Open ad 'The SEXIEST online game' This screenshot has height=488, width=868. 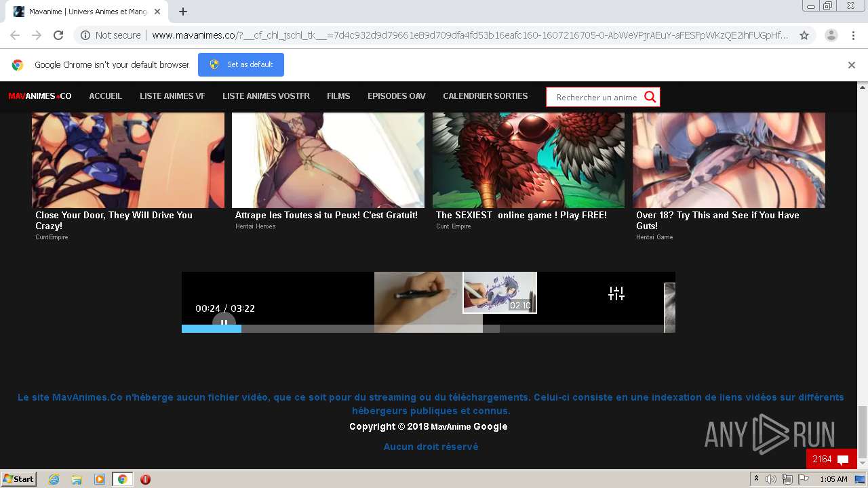(x=528, y=171)
